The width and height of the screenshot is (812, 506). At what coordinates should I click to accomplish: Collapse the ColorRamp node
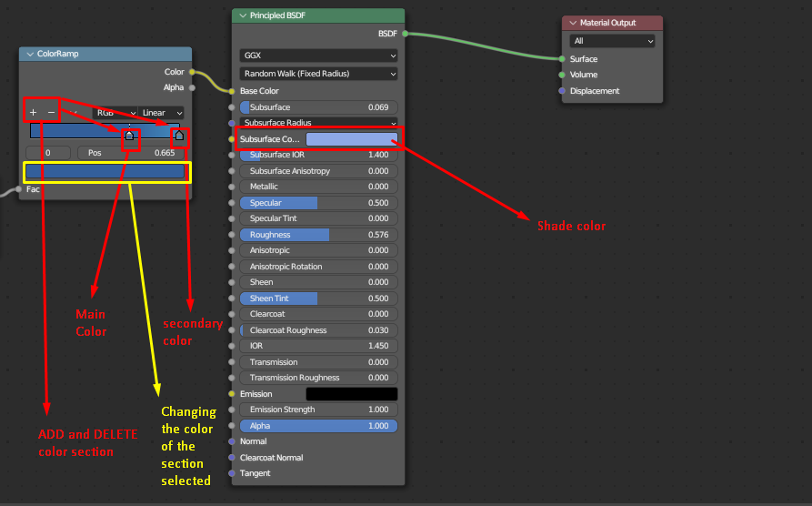pyautogui.click(x=30, y=54)
